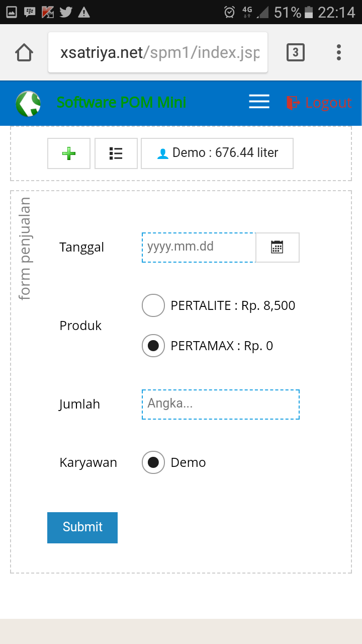Image resolution: width=362 pixels, height=644 pixels.
Task: Tap the browser URL address bar
Action: (158, 52)
